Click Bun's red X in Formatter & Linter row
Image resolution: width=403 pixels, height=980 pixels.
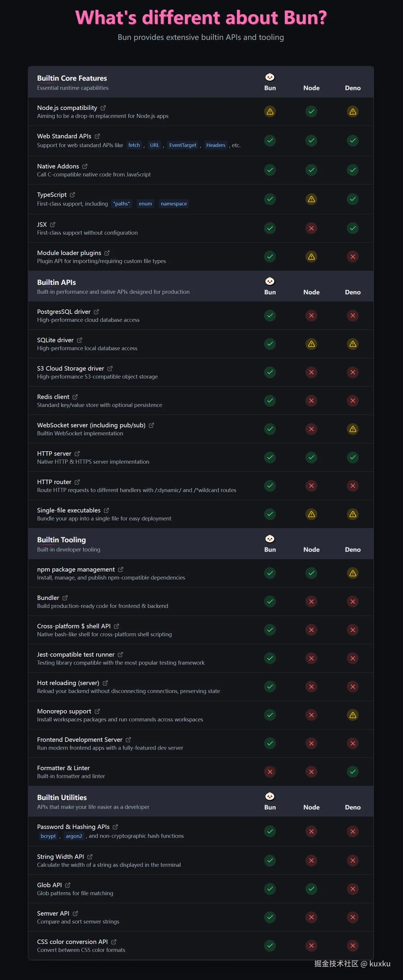point(270,772)
